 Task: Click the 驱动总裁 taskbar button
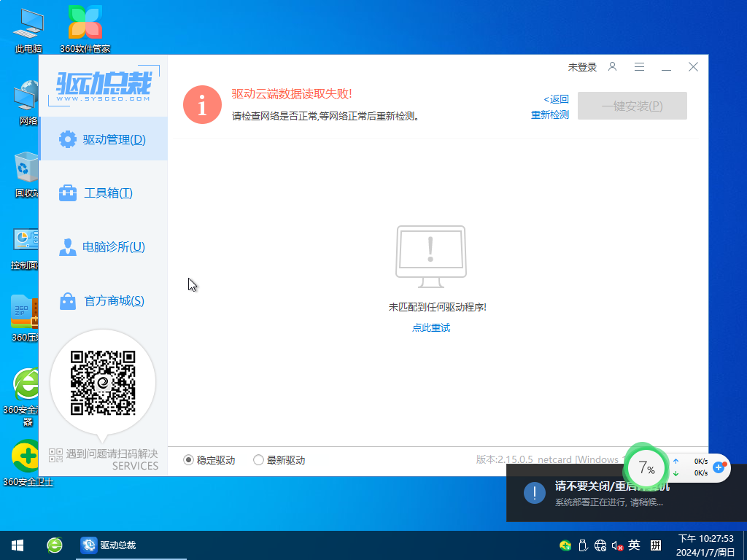coord(131,545)
